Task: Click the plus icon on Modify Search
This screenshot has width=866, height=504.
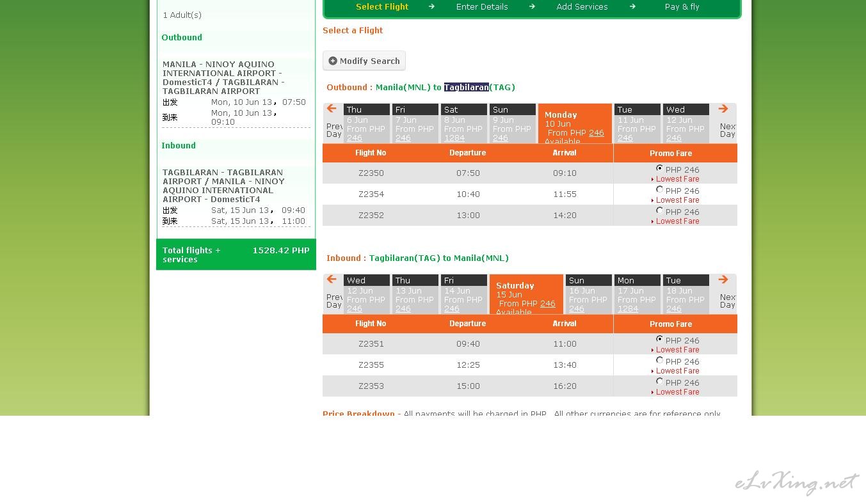Action: [333, 61]
